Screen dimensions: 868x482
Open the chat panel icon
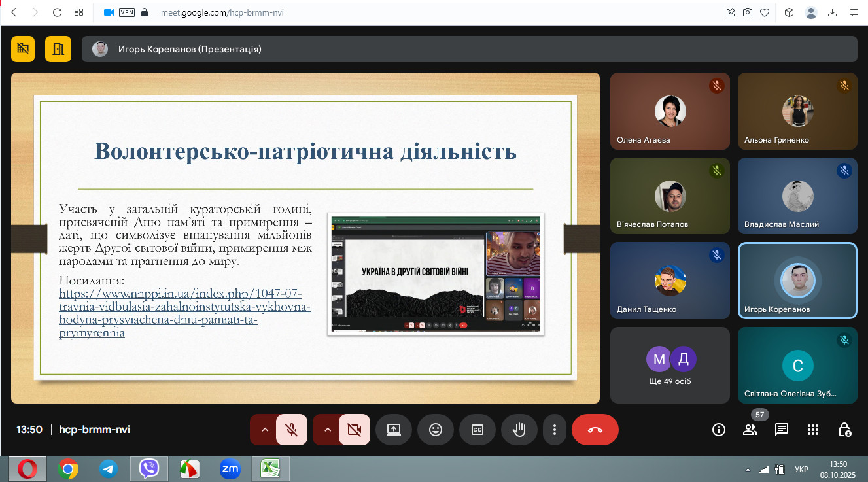(781, 430)
